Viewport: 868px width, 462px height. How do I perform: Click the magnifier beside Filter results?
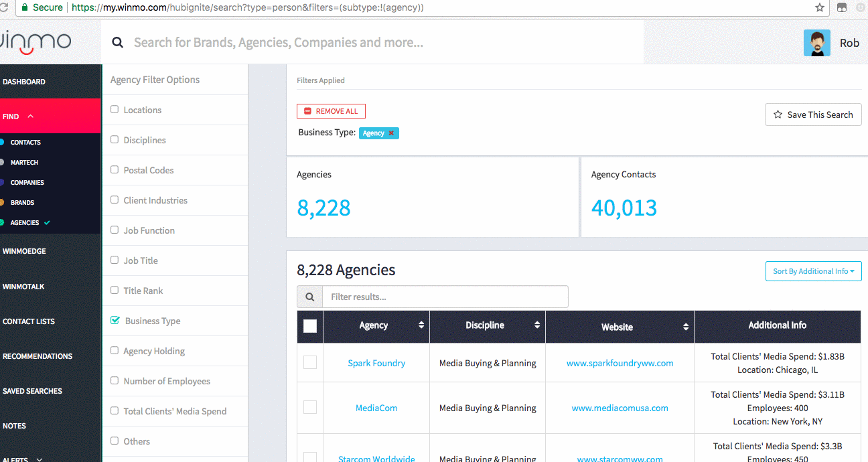pos(309,297)
